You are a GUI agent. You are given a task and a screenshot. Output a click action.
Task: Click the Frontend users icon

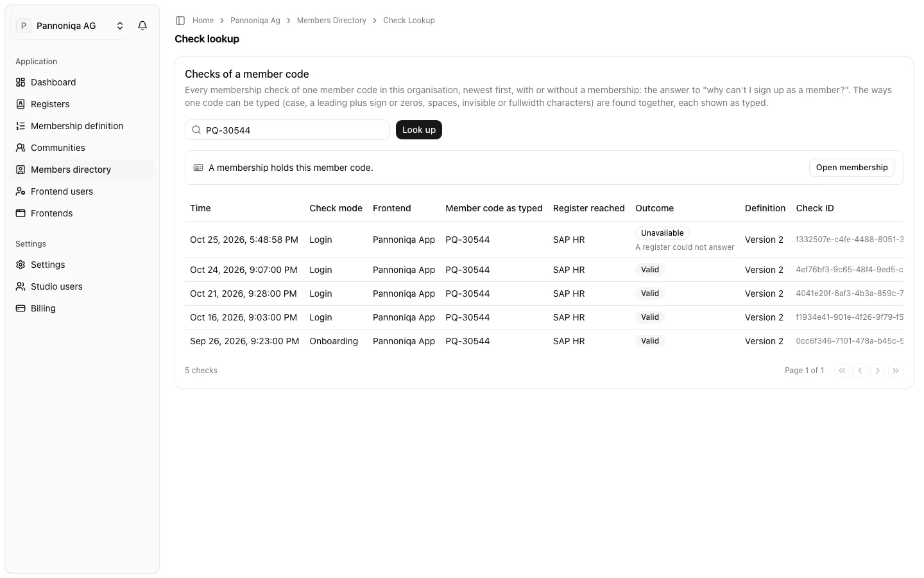[x=21, y=191]
